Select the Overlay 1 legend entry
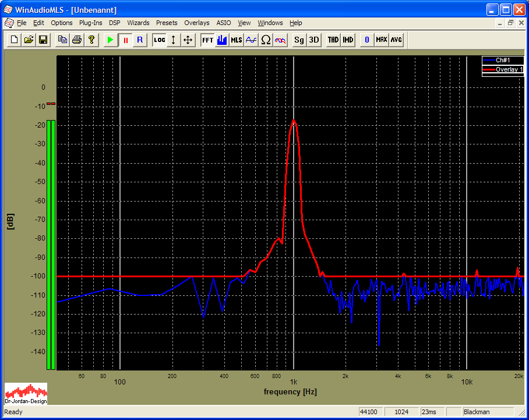The width and height of the screenshot is (529, 420). 502,69
